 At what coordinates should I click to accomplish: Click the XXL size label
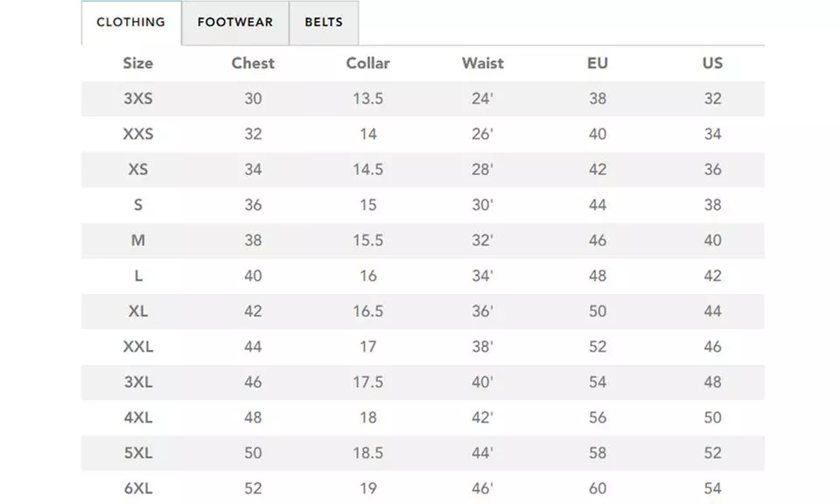[x=138, y=346]
